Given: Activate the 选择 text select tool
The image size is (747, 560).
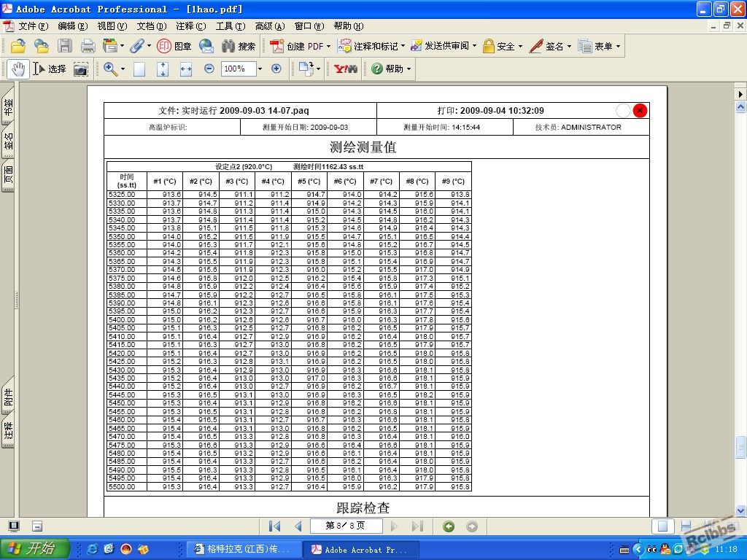Looking at the screenshot, I should coord(50,69).
